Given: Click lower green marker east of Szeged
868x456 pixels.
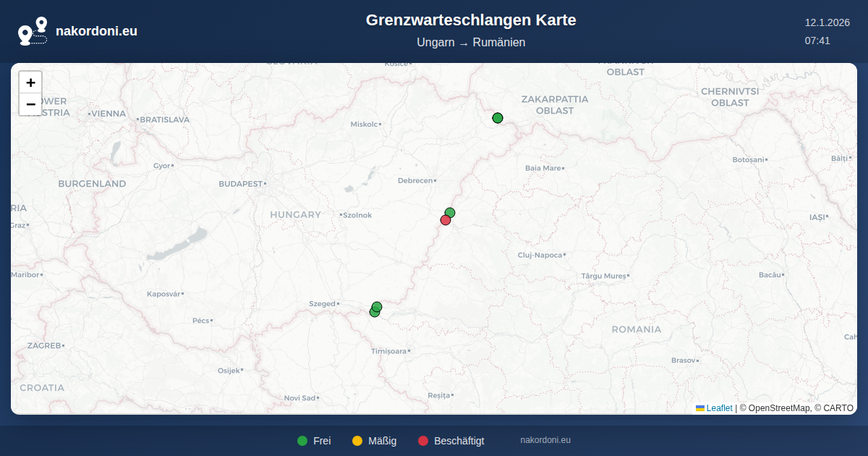Looking at the screenshot, I should 374,313.
